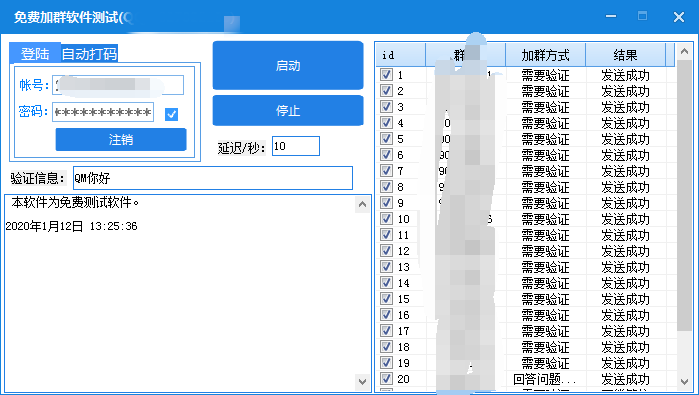Click the group list scroll down arrow

click(684, 382)
